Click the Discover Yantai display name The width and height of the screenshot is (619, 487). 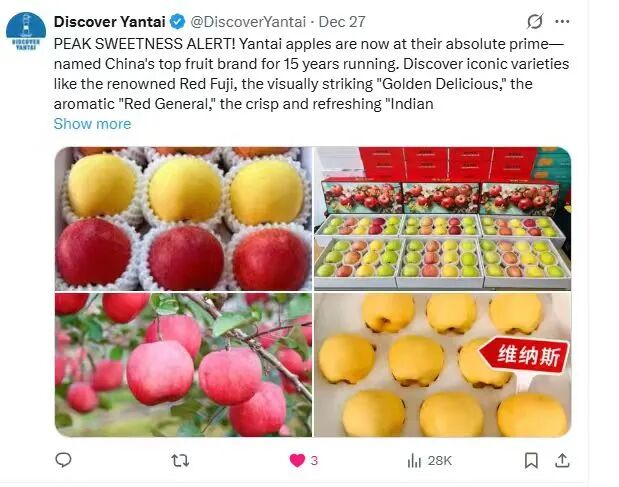click(109, 22)
